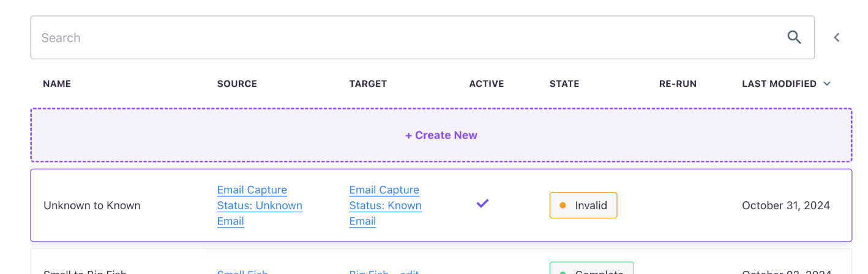This screenshot has height=274, width=868.
Task: Click the ACTIVE column header
Action: point(487,84)
